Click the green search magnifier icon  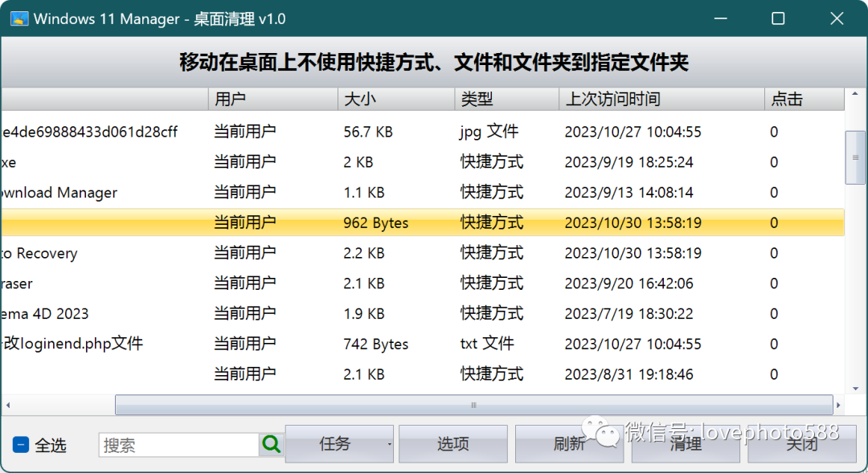(272, 444)
